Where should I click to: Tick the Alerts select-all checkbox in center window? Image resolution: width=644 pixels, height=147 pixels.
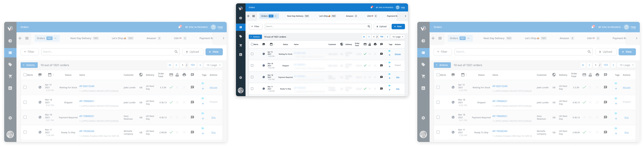coord(252,44)
